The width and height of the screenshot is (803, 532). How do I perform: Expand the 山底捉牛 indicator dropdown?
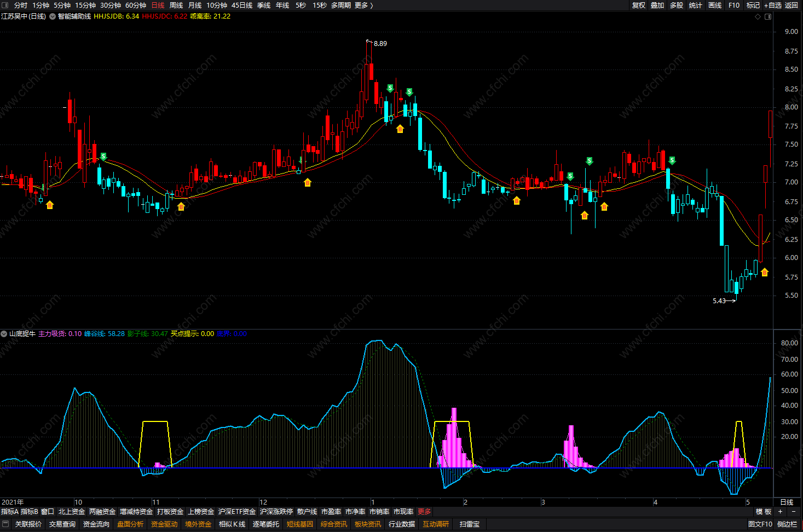(4, 333)
